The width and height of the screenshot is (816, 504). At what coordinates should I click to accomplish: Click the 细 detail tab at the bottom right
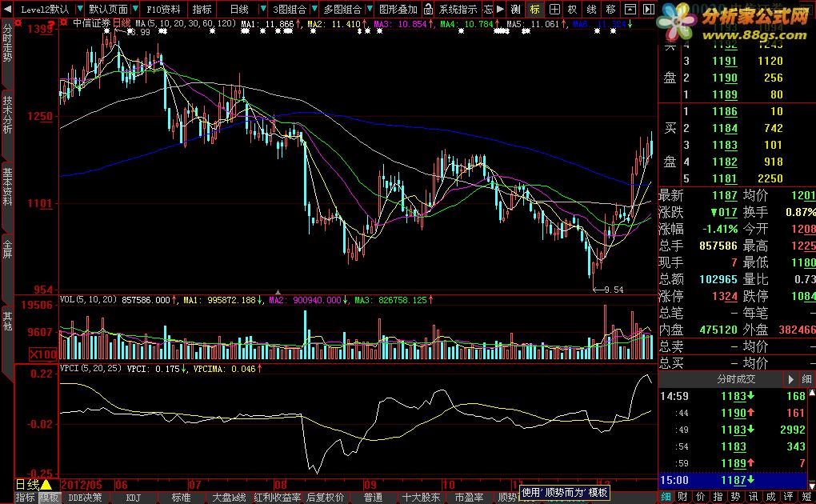(666, 497)
